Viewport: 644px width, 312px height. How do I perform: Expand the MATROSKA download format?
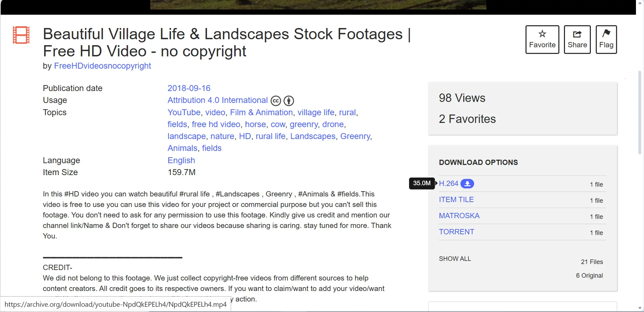coord(459,216)
